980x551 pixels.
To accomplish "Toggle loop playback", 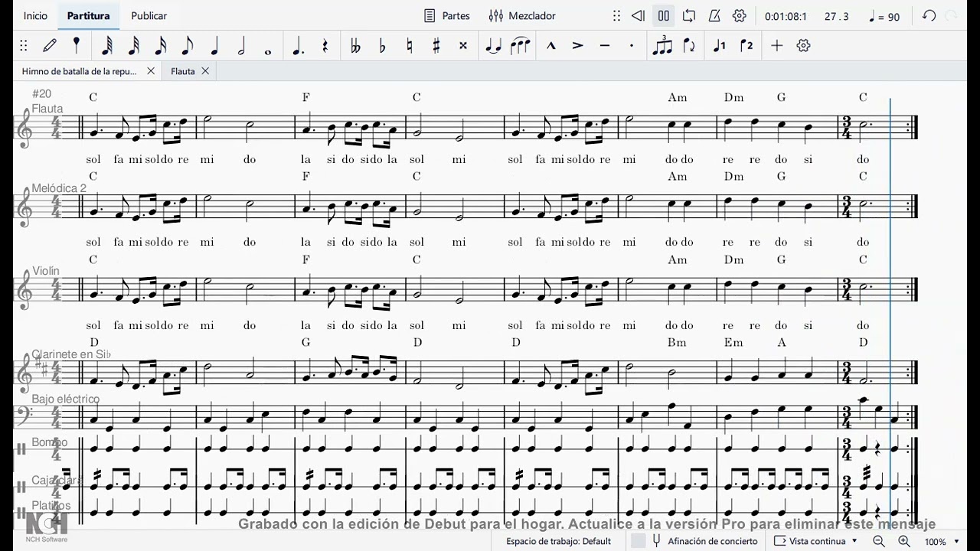I will [689, 15].
